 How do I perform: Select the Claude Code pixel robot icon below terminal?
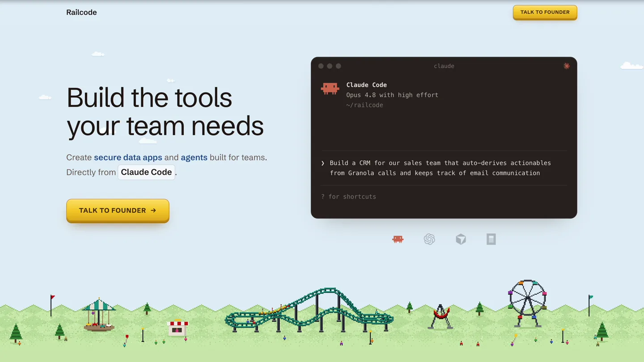(x=398, y=239)
